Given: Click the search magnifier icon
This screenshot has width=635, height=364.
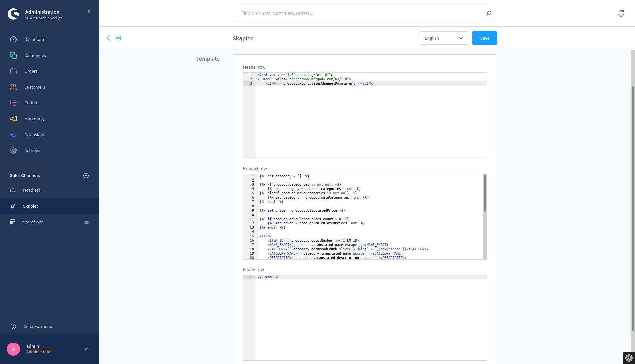Looking at the screenshot, I should [x=489, y=13].
